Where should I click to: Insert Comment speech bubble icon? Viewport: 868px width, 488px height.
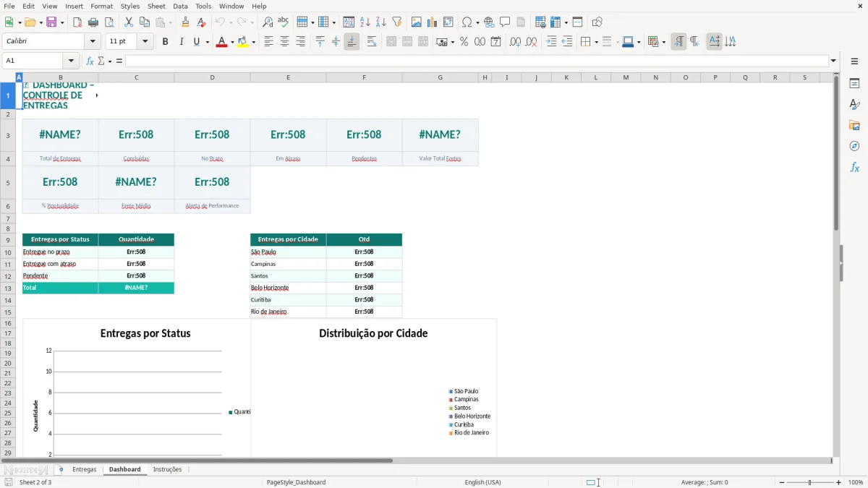pos(505,22)
